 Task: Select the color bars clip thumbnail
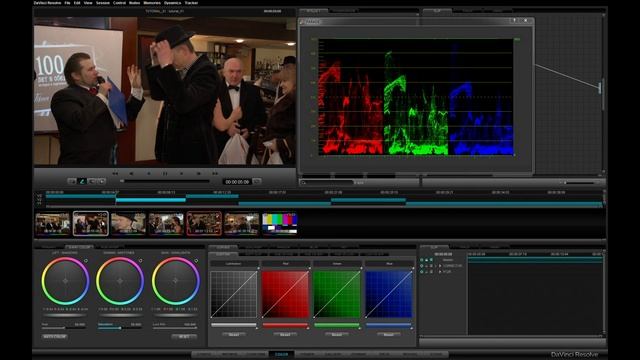[x=280, y=224]
